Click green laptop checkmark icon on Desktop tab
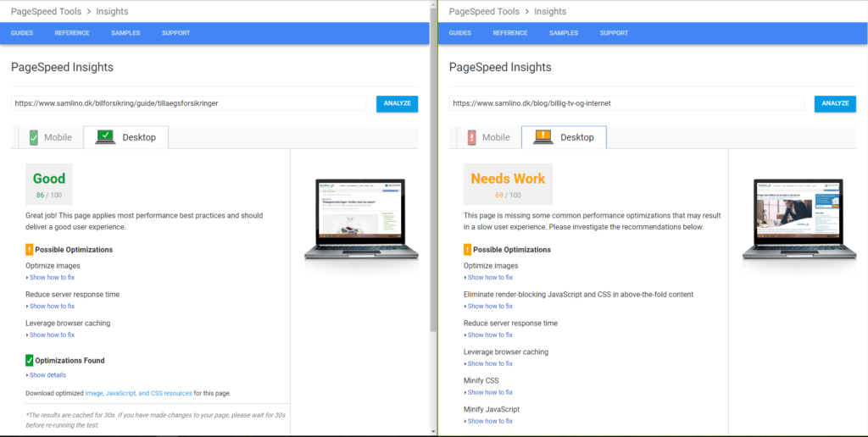This screenshot has height=437, width=868. [105, 137]
